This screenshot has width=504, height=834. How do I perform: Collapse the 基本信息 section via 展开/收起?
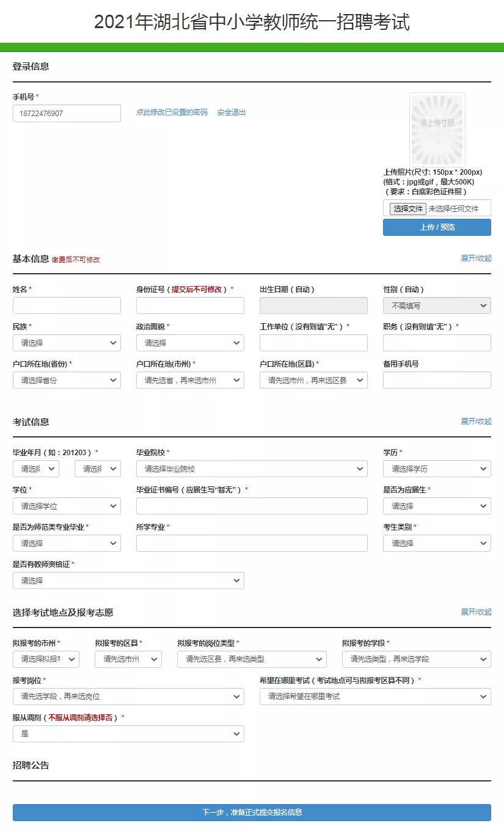(x=476, y=258)
